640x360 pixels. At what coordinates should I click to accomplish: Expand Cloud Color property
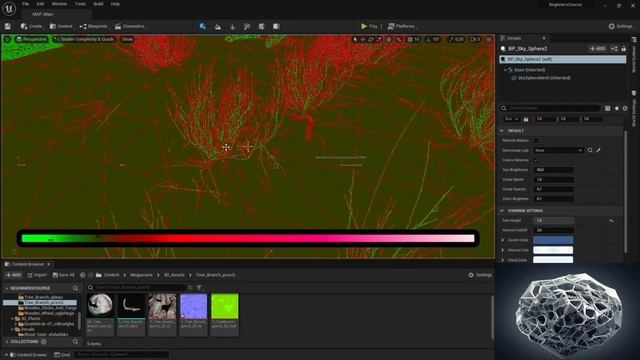click(x=503, y=260)
